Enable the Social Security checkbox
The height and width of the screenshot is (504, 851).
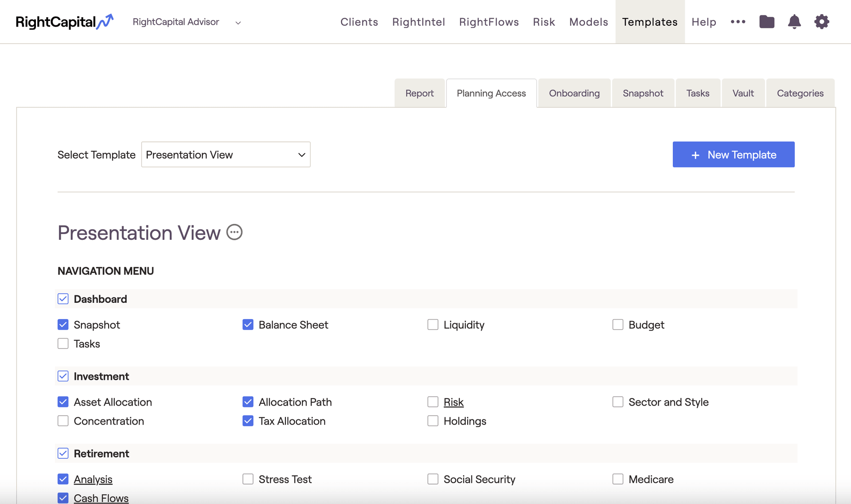(433, 479)
